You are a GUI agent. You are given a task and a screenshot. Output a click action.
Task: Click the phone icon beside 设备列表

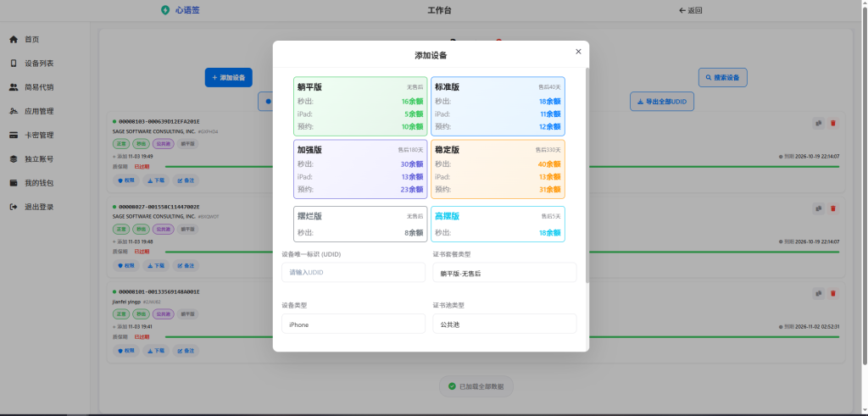coord(14,63)
